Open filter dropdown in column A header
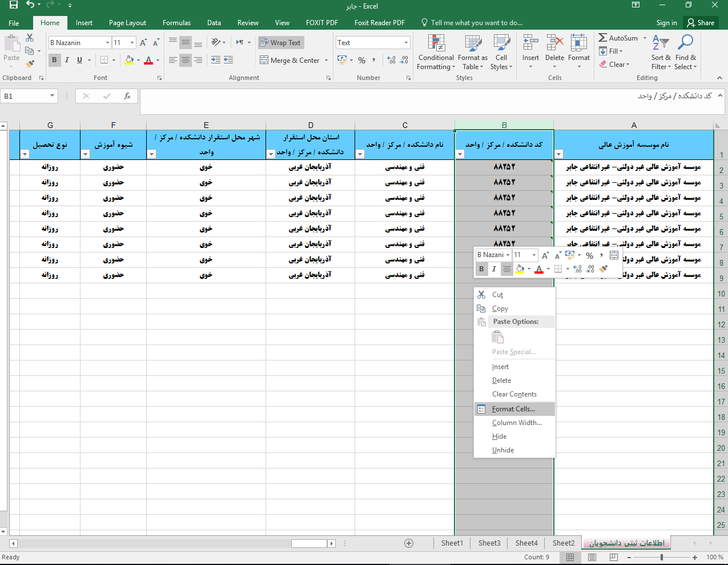The image size is (728, 565). (x=559, y=154)
